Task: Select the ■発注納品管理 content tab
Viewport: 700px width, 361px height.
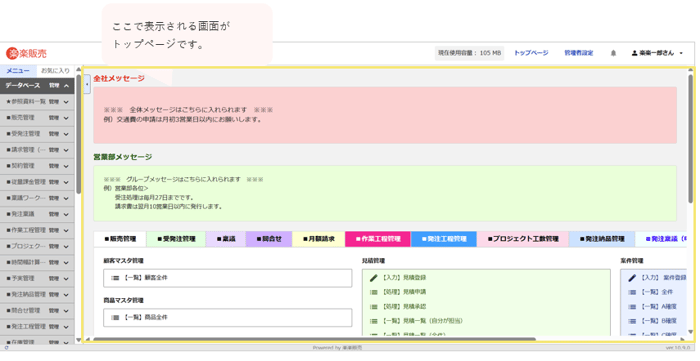Action: (x=602, y=239)
